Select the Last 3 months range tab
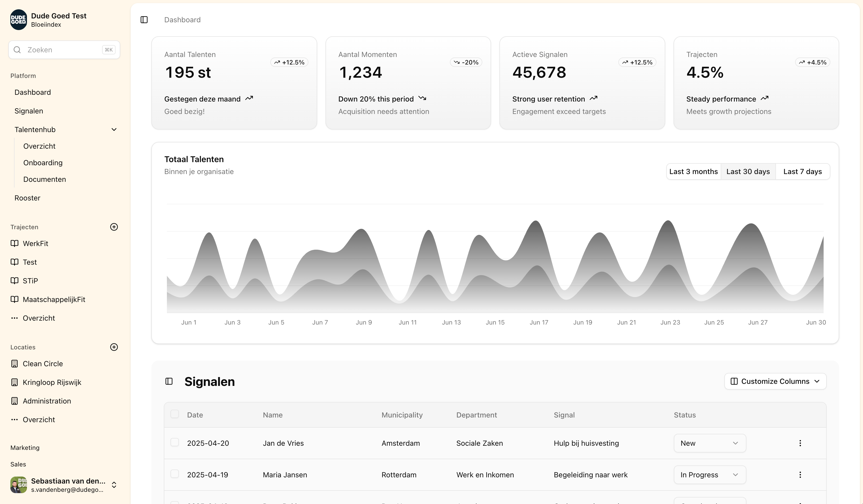The image size is (863, 504). click(x=694, y=171)
